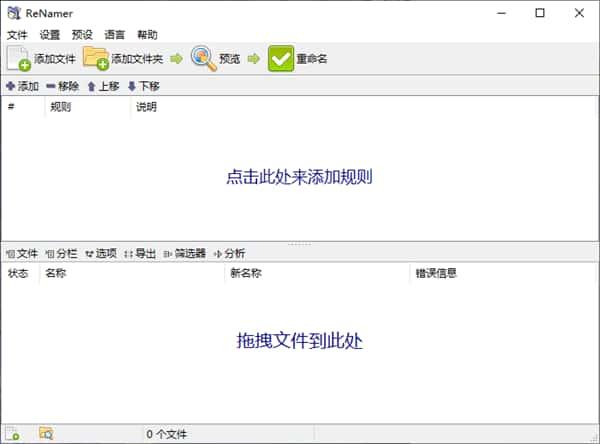Open the 文件 dropdown in files toolbar
600x444 pixels.
point(22,254)
